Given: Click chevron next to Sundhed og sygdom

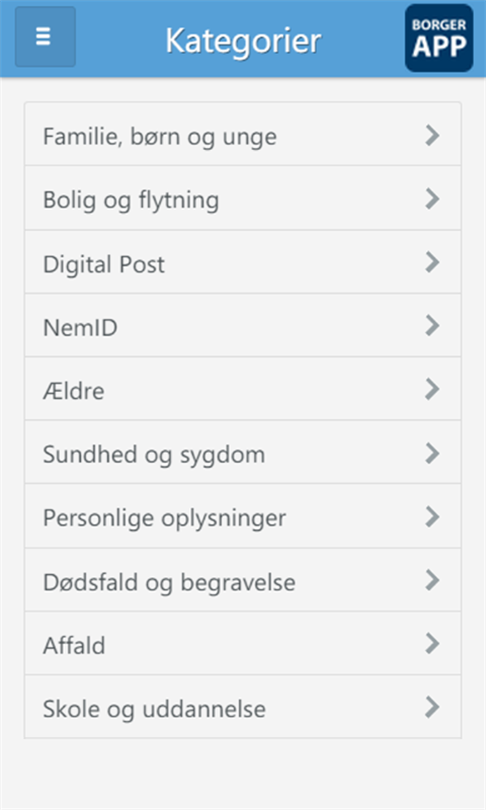Looking at the screenshot, I should (432, 453).
